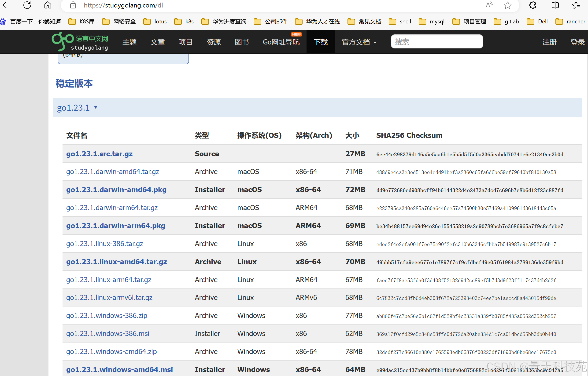588x376 pixels.
Task: Open the 资源 nav item
Action: [214, 42]
